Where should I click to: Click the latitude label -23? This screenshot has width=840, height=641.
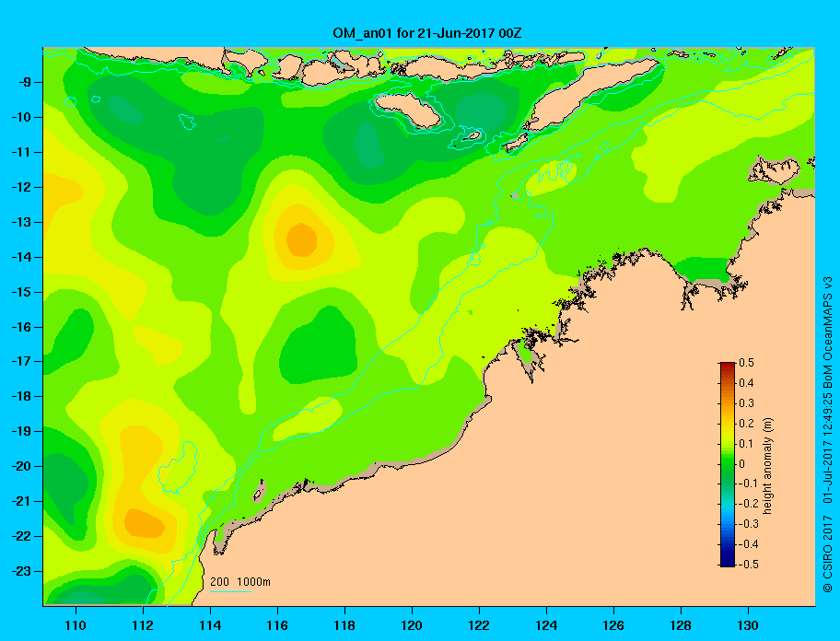point(25,571)
